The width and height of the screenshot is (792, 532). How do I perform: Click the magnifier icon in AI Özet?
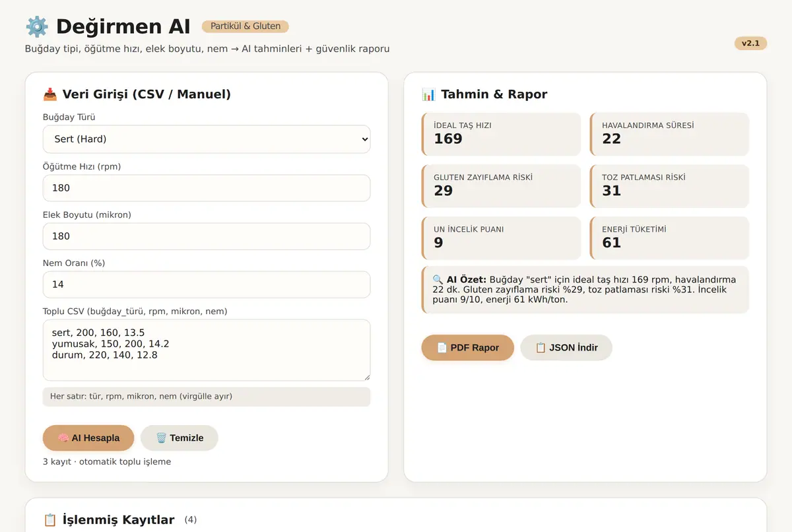click(x=438, y=280)
